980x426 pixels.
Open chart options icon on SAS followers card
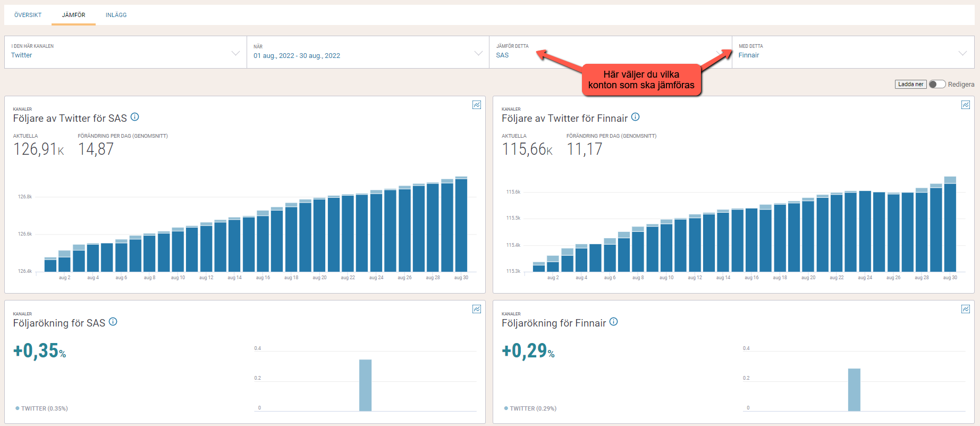coord(477,105)
